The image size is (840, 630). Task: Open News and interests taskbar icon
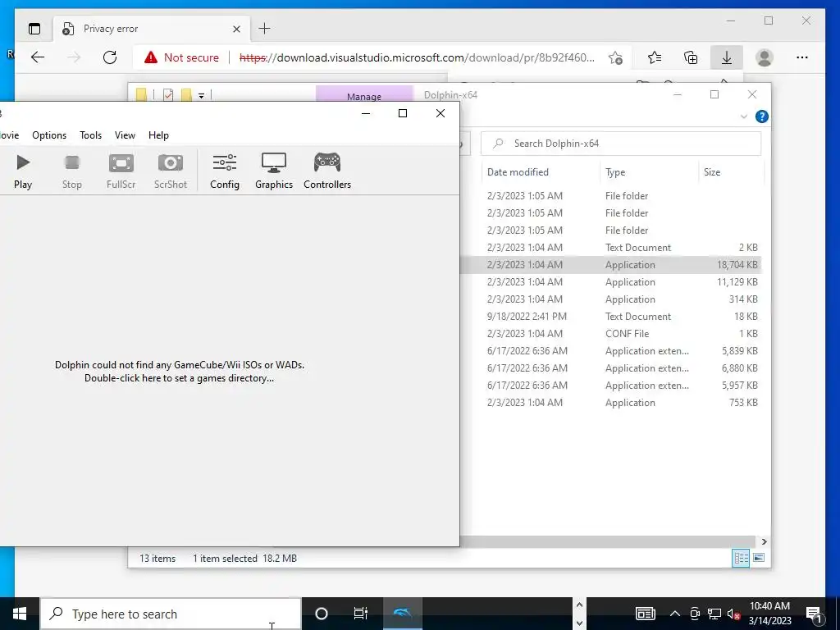[645, 614]
